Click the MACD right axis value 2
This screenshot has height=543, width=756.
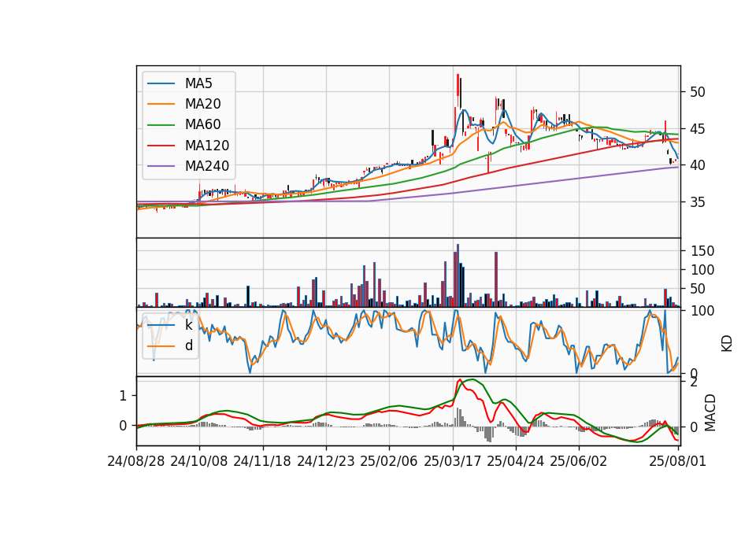coord(694,382)
